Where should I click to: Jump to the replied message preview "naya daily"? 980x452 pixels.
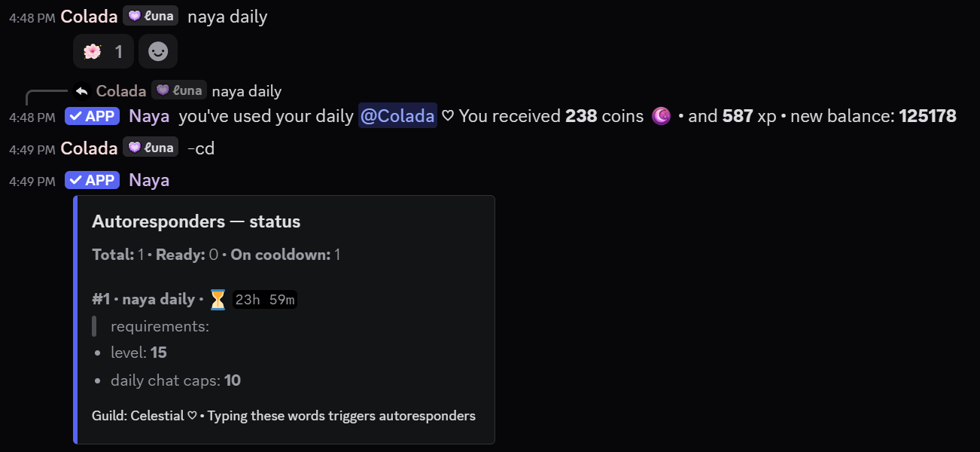247,91
